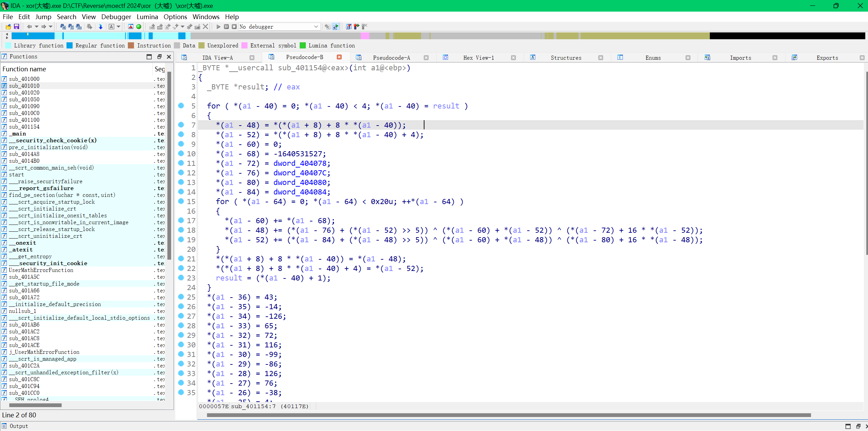Expand the dropdown next to 'A' icon
Viewport: 868px width, 431px height.
119,27
